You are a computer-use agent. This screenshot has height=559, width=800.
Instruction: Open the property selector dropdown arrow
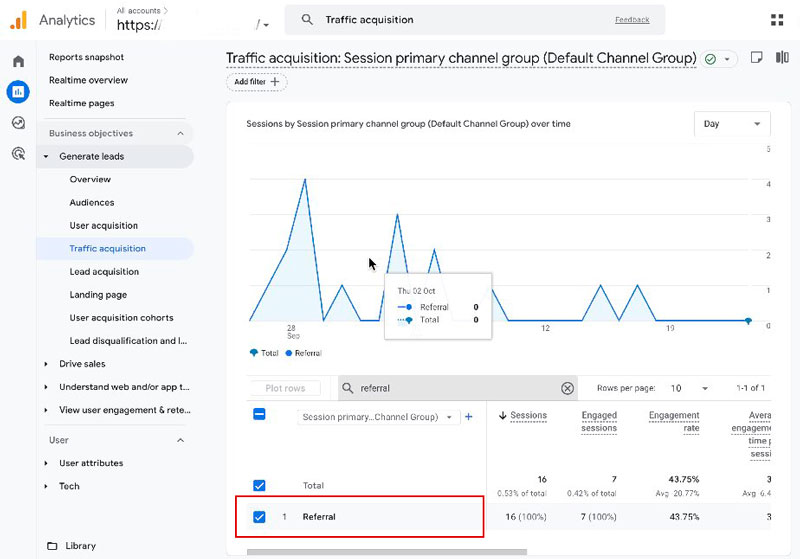coord(266,25)
